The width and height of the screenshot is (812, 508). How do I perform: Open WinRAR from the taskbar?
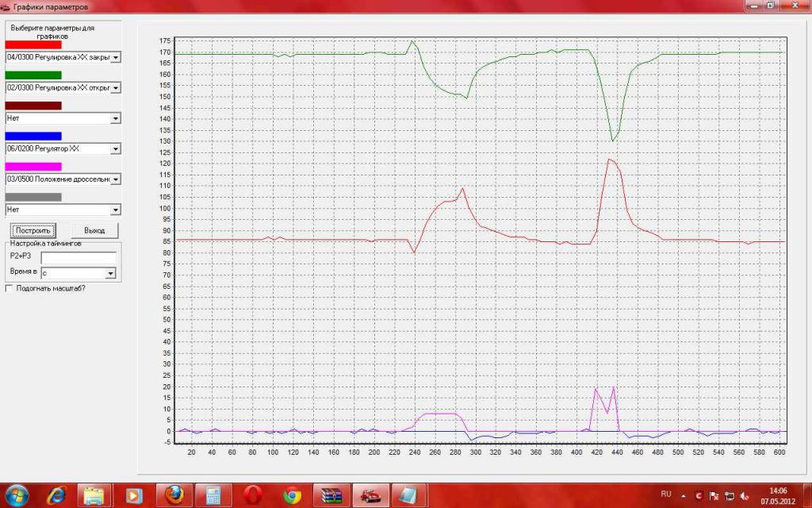point(331,495)
